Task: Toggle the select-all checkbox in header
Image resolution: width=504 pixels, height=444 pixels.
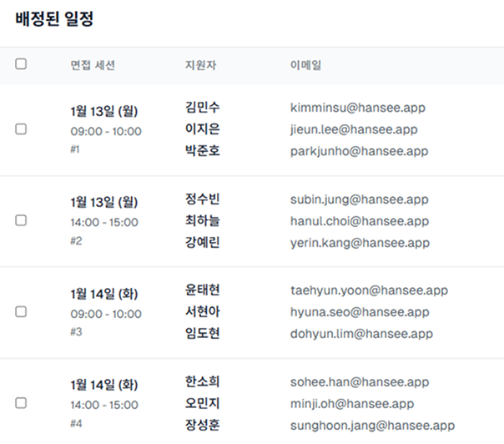Action: [21, 64]
